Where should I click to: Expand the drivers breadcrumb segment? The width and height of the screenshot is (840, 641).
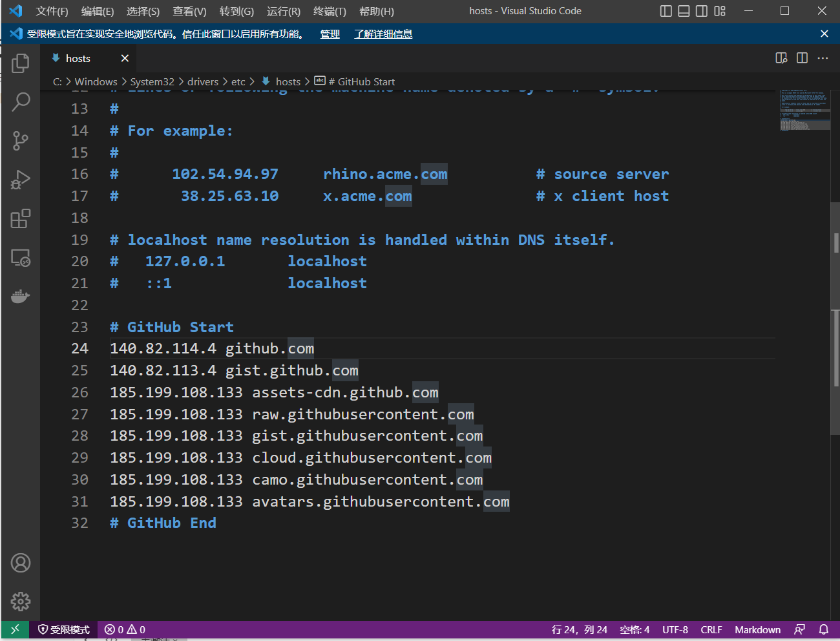203,81
